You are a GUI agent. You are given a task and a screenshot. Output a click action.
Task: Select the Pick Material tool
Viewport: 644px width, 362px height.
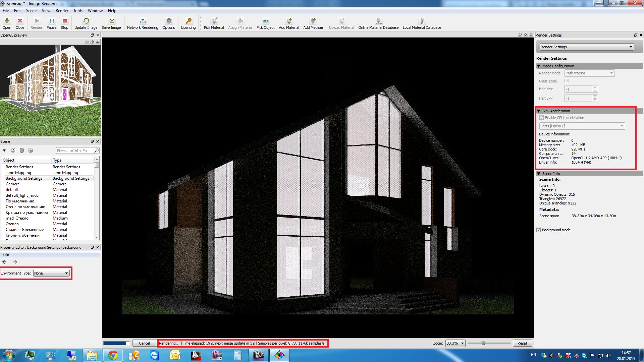click(x=214, y=21)
